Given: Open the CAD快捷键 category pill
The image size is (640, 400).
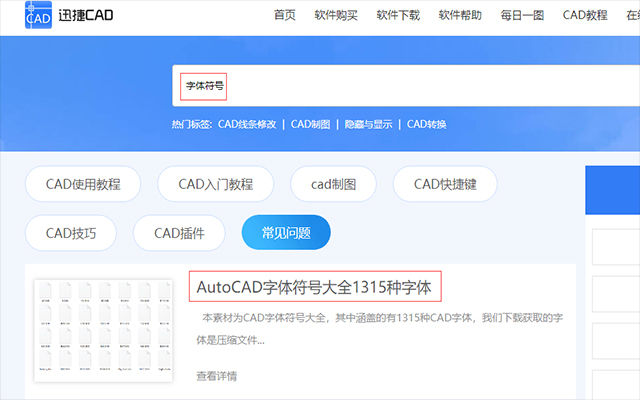Looking at the screenshot, I should pyautogui.click(x=445, y=184).
